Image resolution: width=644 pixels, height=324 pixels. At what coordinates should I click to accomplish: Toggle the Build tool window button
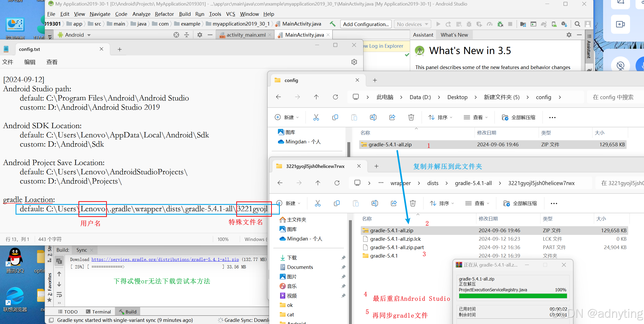pos(128,312)
